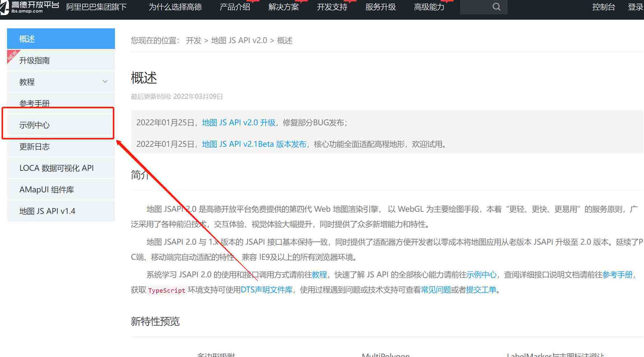This screenshot has width=644, height=357.
Task: Click the TypeScript code label
Action: (166, 290)
